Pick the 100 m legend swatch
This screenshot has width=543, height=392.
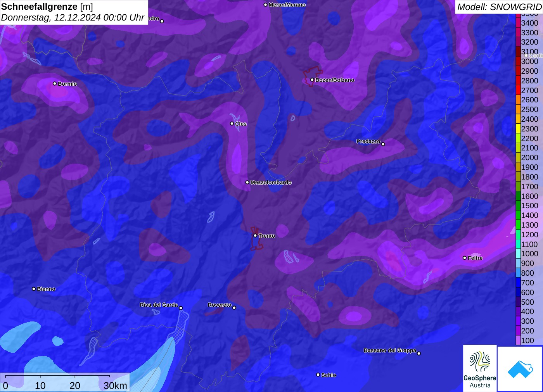coord(518,340)
